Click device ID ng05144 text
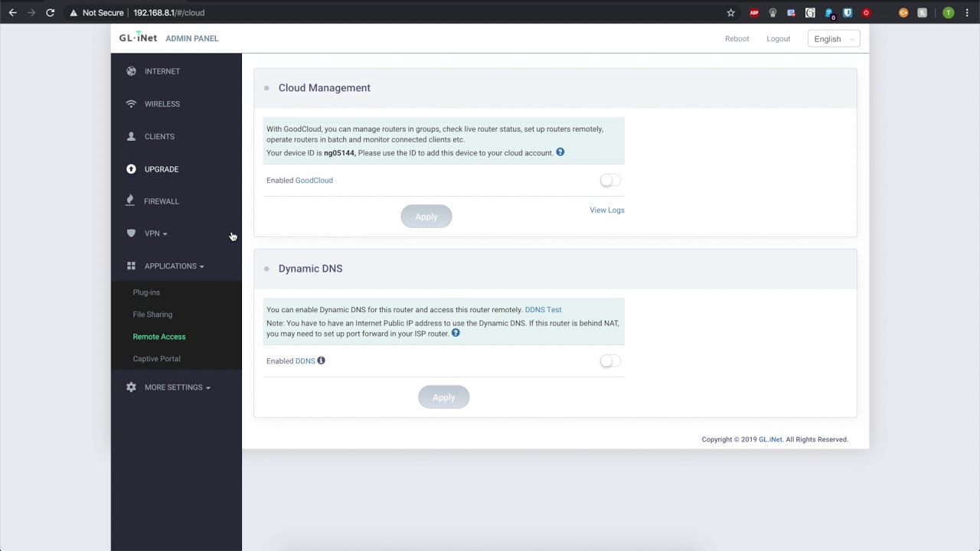Image resolution: width=980 pixels, height=551 pixels. pos(339,153)
